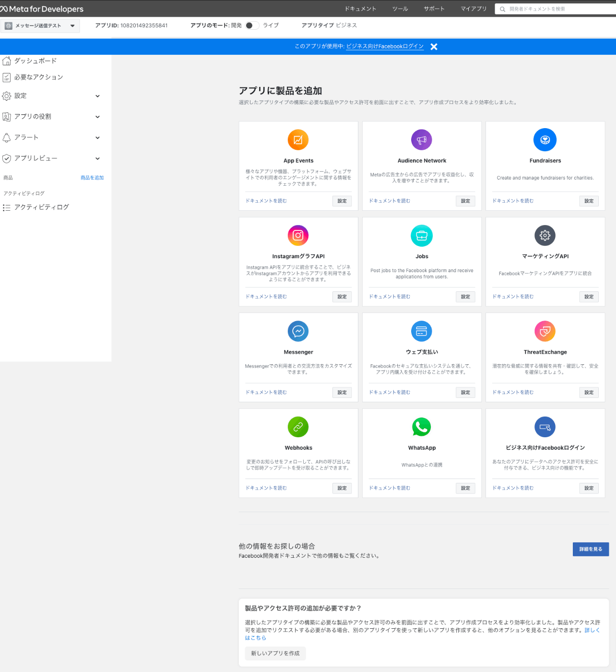Open アクティビティログ sidebar item
Screen dimensions: 616x672
(42, 207)
